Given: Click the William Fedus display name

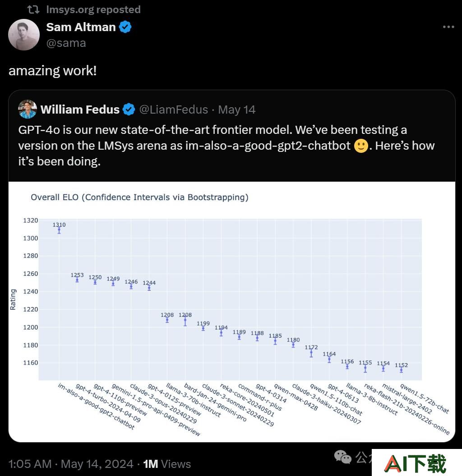Looking at the screenshot, I should [80, 110].
